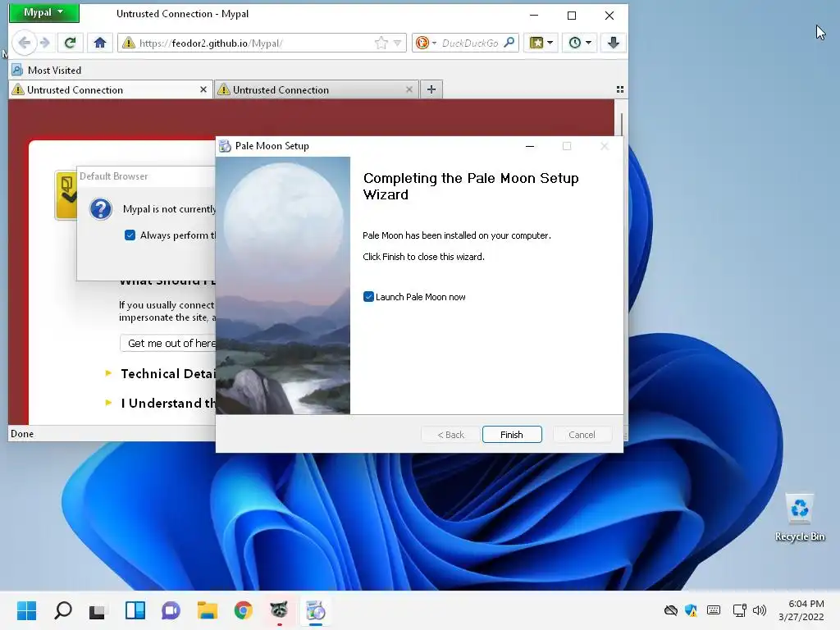
Task: Click Finish in Pale Moon Setup
Action: [x=512, y=435]
